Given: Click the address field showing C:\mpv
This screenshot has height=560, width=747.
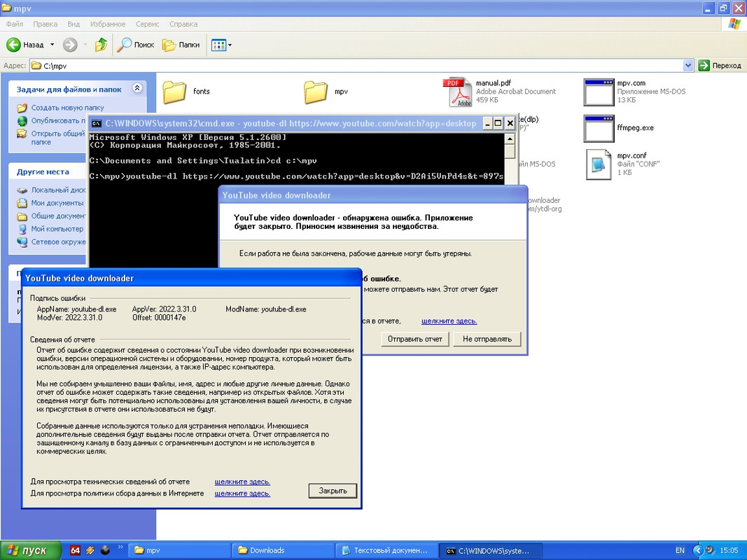Looking at the screenshot, I should click(x=356, y=66).
